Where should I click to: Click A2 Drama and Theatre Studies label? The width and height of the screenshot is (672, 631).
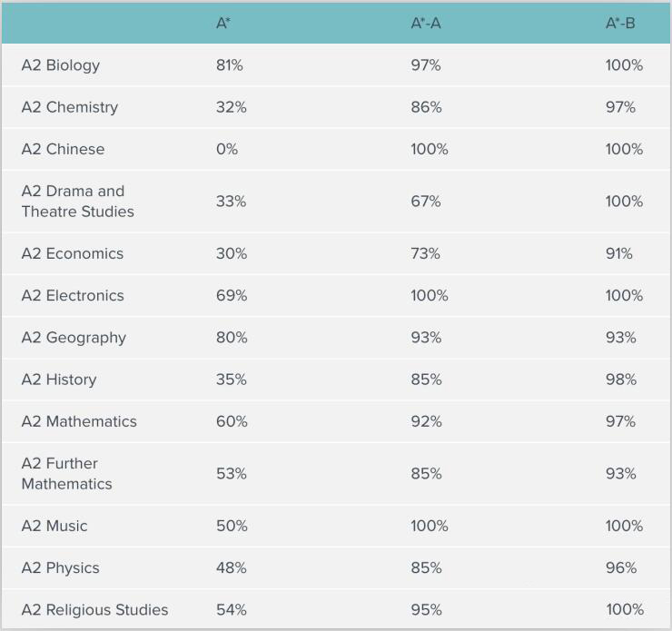pos(77,202)
